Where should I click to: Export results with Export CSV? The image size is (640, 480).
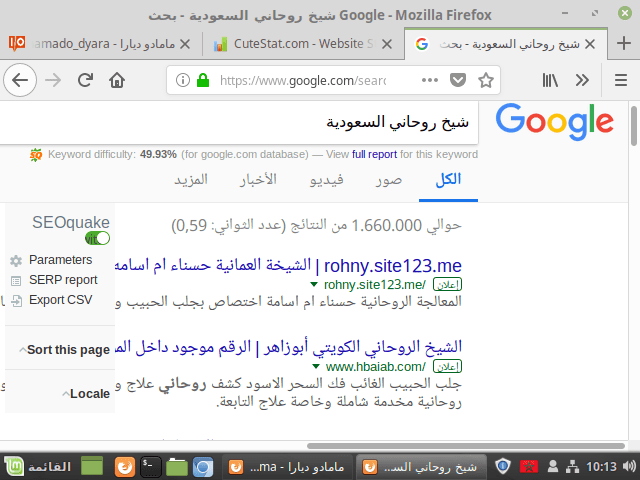pyautogui.click(x=60, y=300)
